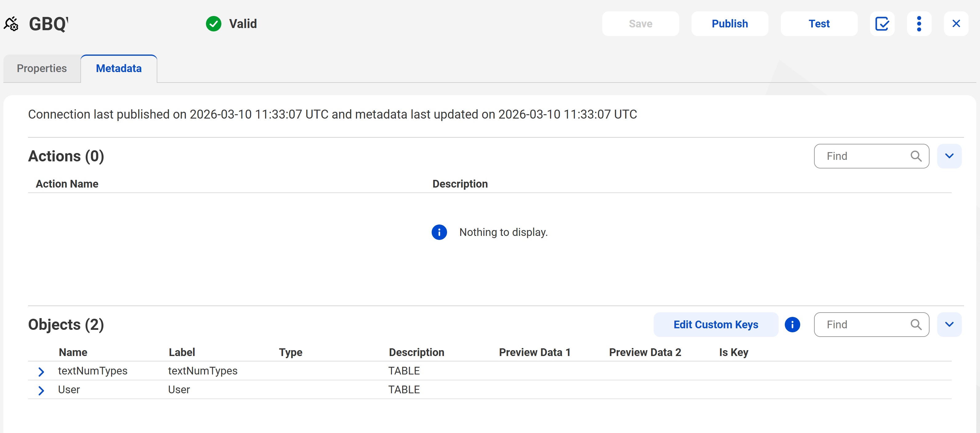
Task: Close the GBQ connection editor
Action: 956,24
